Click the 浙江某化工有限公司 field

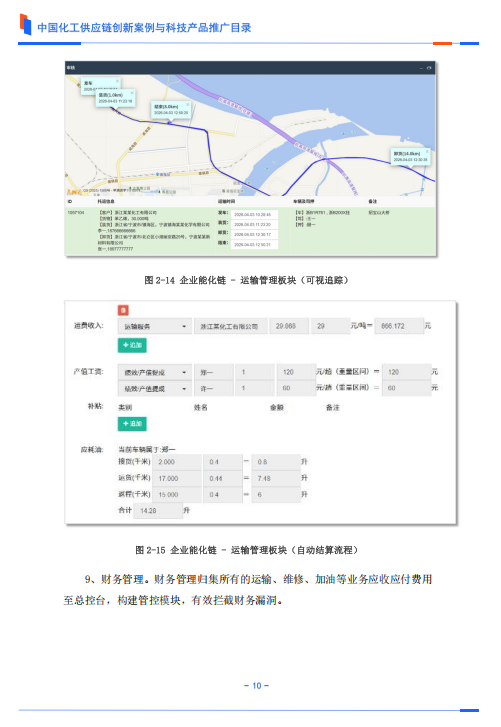[231, 326]
